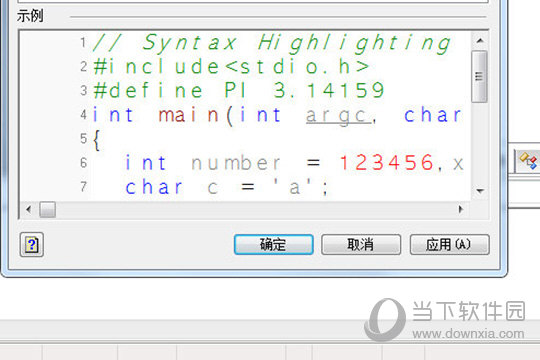Screen dimensions: 540x360
Task: Click the '// Syntax Highlighting' comment line
Action: (x=272, y=43)
